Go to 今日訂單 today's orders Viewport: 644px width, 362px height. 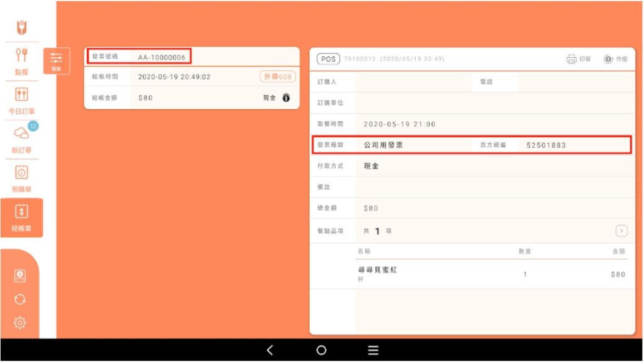click(21, 101)
